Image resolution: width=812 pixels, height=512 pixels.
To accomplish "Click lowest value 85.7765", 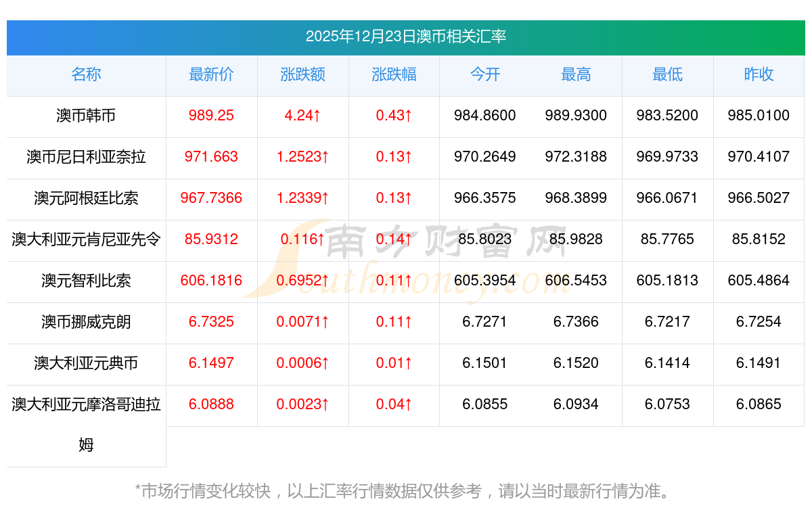I will 667,239.
